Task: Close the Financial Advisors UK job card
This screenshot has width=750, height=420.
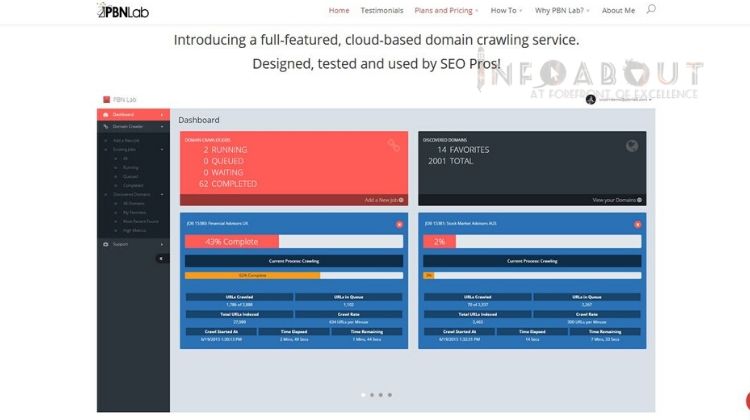Action: click(399, 224)
